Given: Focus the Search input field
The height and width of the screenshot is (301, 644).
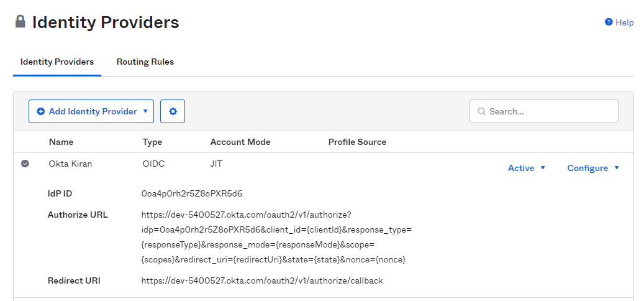Looking at the screenshot, I should click(550, 112).
